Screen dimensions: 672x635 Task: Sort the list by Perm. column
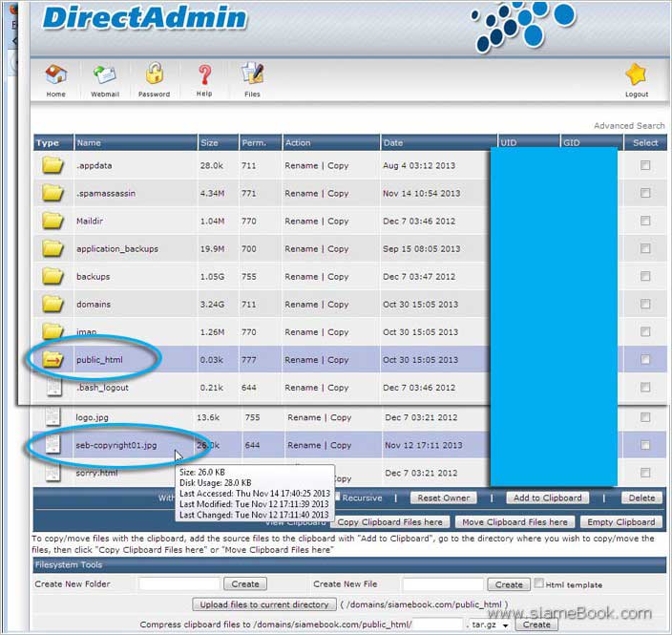click(x=254, y=143)
